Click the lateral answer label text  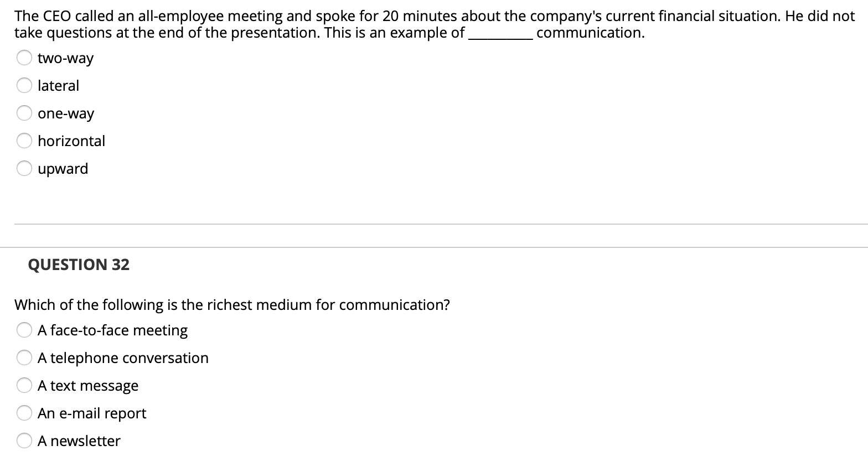[x=59, y=85]
